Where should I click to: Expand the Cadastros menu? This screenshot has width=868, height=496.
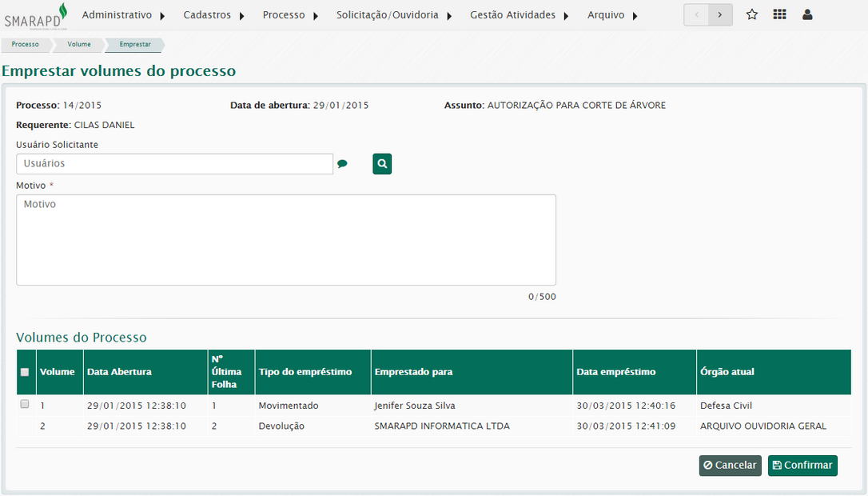213,15
